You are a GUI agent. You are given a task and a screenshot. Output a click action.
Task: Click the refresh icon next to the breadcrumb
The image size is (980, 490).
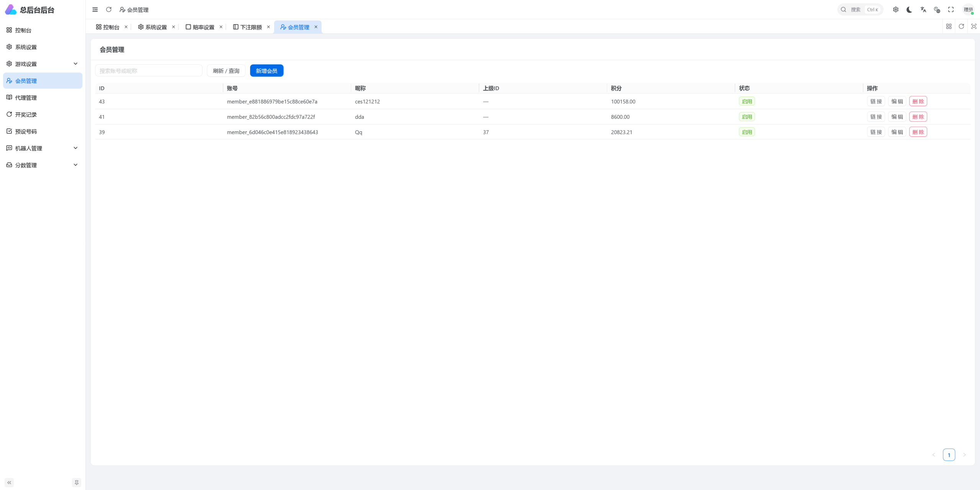[x=109, y=10]
